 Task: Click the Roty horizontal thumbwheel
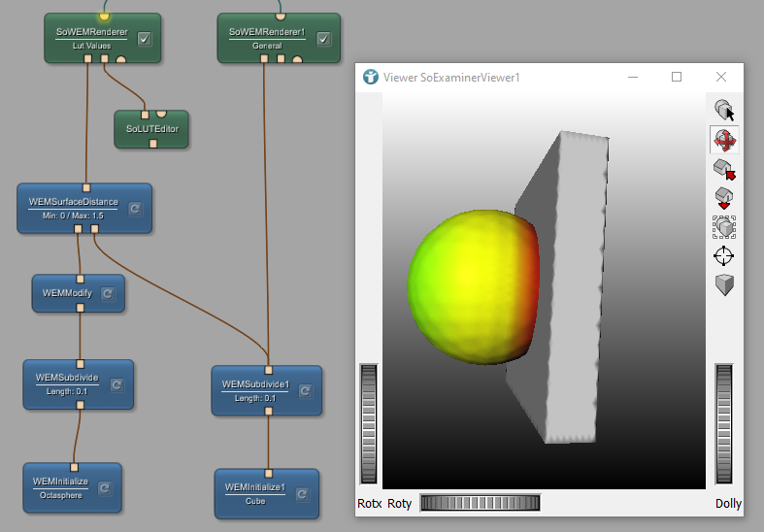tap(480, 503)
